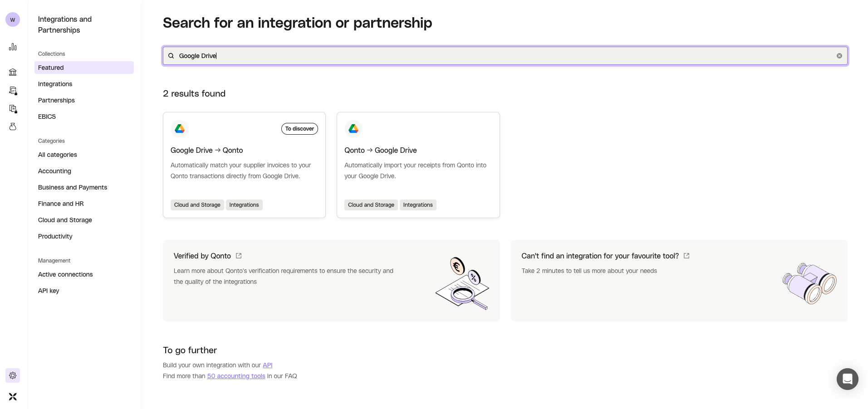Open the user avatar "W" menu
This screenshot has width=868, height=409.
[x=13, y=19]
